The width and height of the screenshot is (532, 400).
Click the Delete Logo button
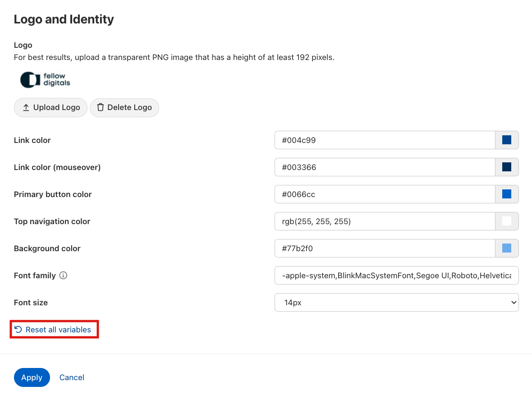click(124, 108)
